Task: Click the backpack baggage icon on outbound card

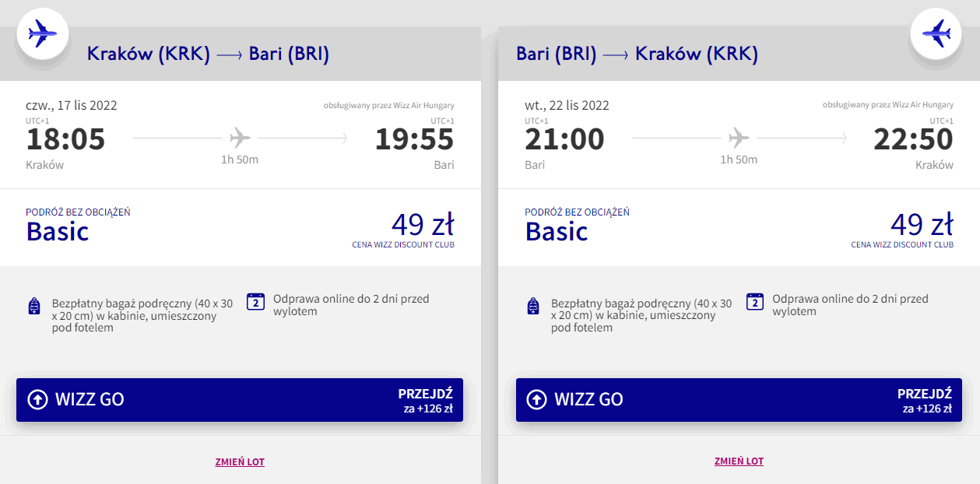Action: tap(33, 306)
